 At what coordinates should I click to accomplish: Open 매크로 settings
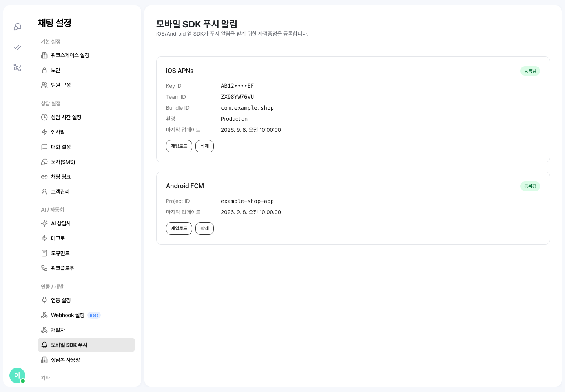tap(86, 238)
